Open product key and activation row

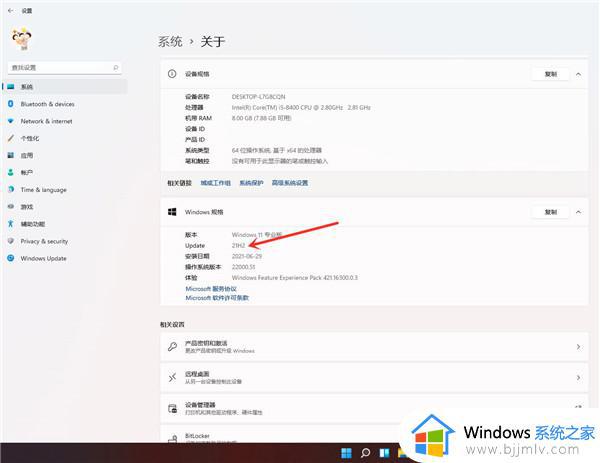click(x=374, y=347)
